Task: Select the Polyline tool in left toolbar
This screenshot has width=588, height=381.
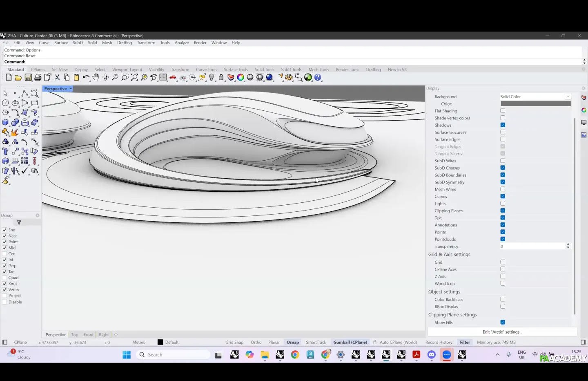Action: point(24,93)
